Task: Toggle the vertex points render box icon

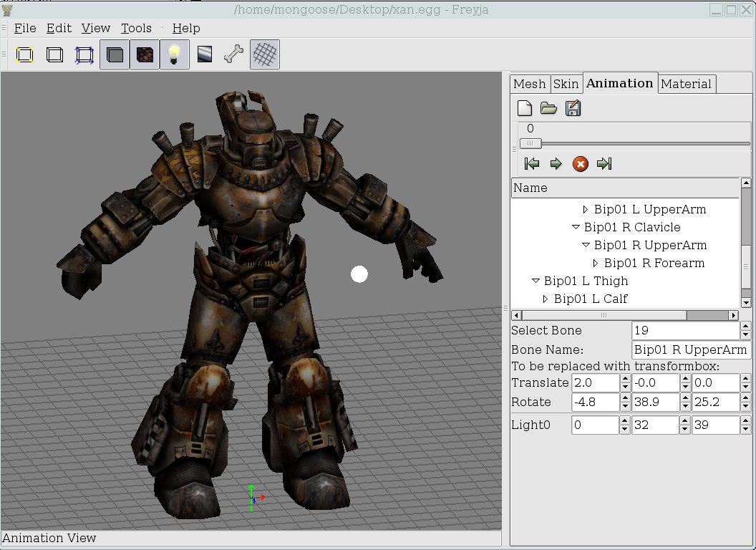Action: tap(24, 54)
